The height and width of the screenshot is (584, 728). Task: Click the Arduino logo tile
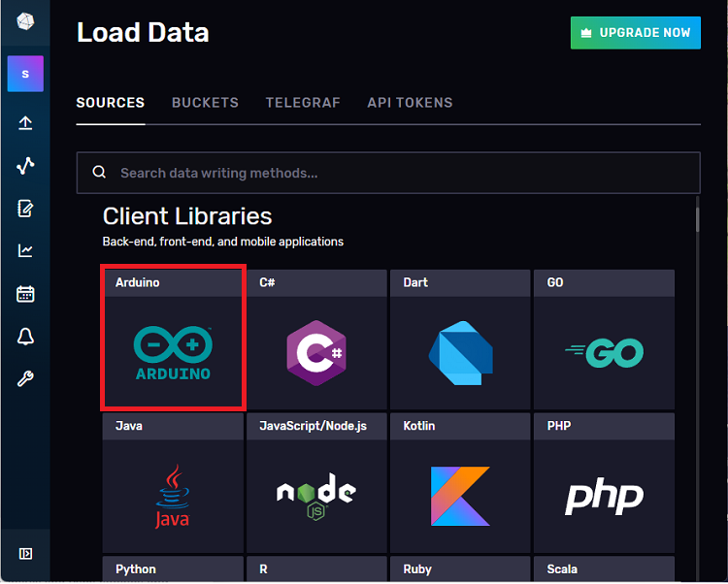(173, 353)
